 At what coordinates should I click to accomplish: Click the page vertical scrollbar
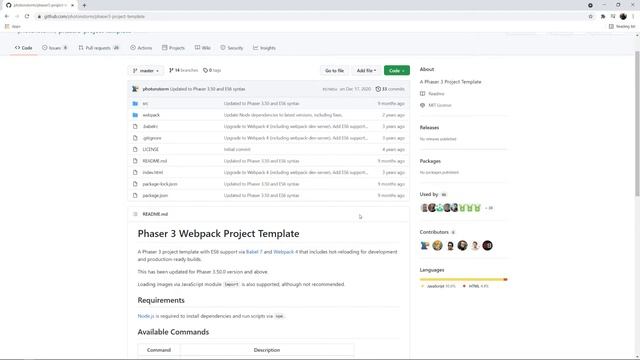[637, 123]
